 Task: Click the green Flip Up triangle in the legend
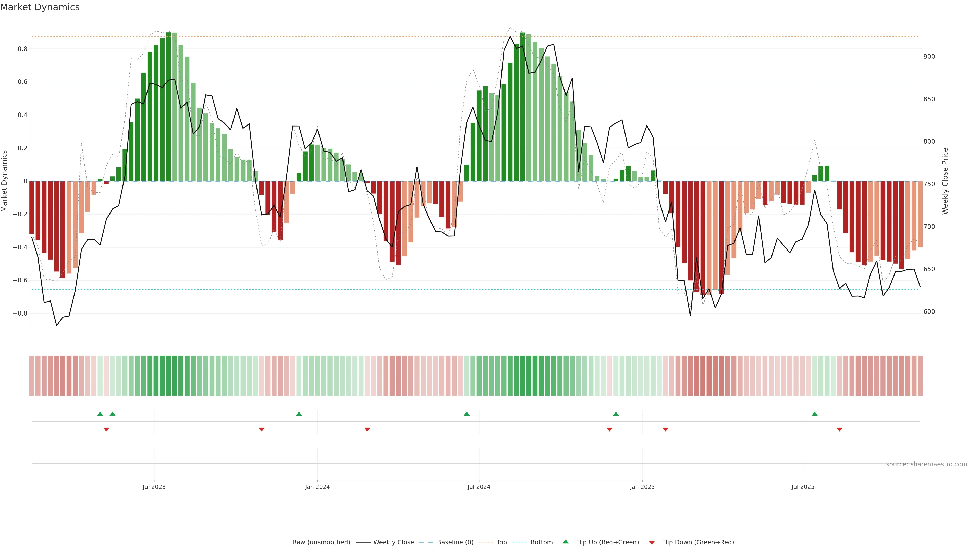pos(566,542)
